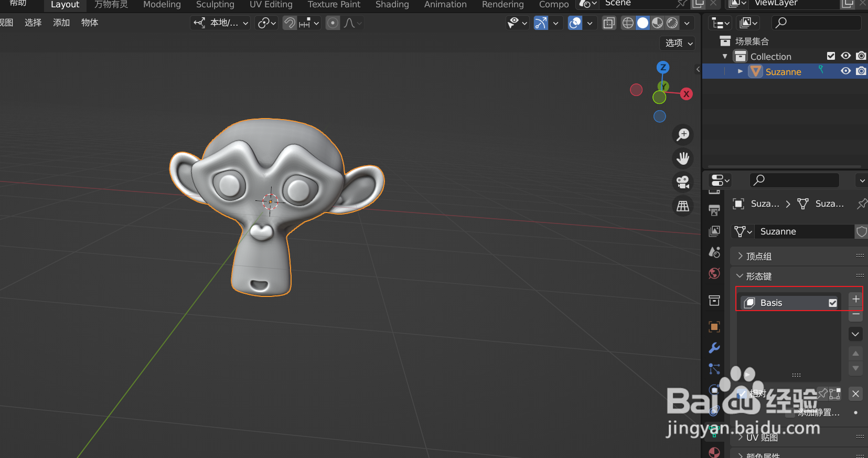Click the X axis on the navigation gizmo
The height and width of the screenshot is (458, 868).
(x=686, y=94)
